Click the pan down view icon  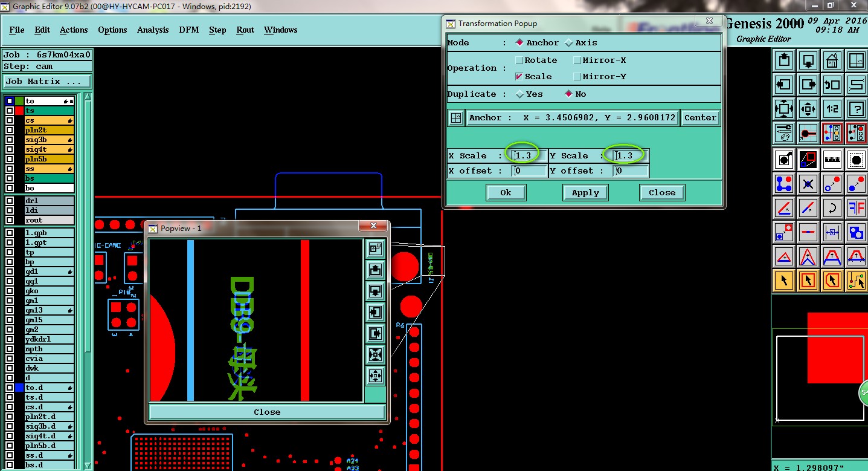[x=808, y=60]
